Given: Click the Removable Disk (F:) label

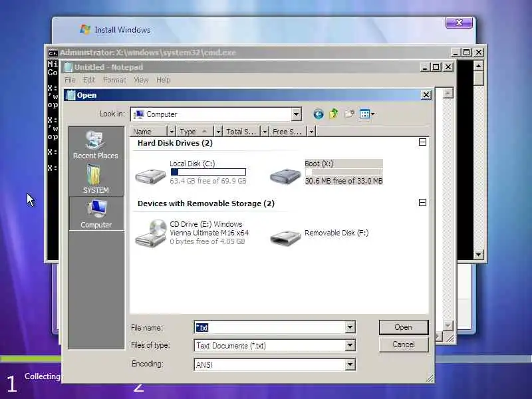Looking at the screenshot, I should pyautogui.click(x=336, y=233).
